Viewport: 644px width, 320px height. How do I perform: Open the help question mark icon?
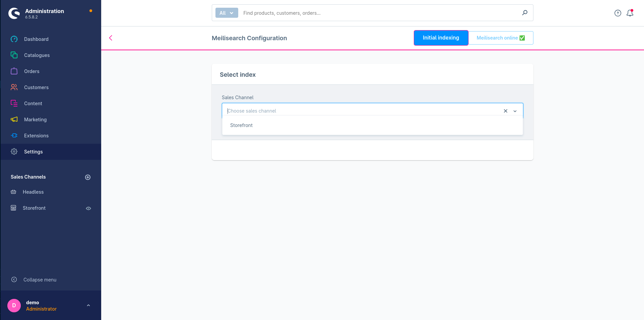618,13
